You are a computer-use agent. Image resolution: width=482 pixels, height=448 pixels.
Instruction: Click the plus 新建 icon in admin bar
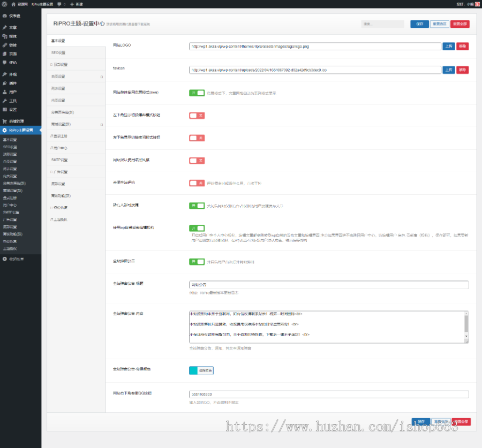72,4
